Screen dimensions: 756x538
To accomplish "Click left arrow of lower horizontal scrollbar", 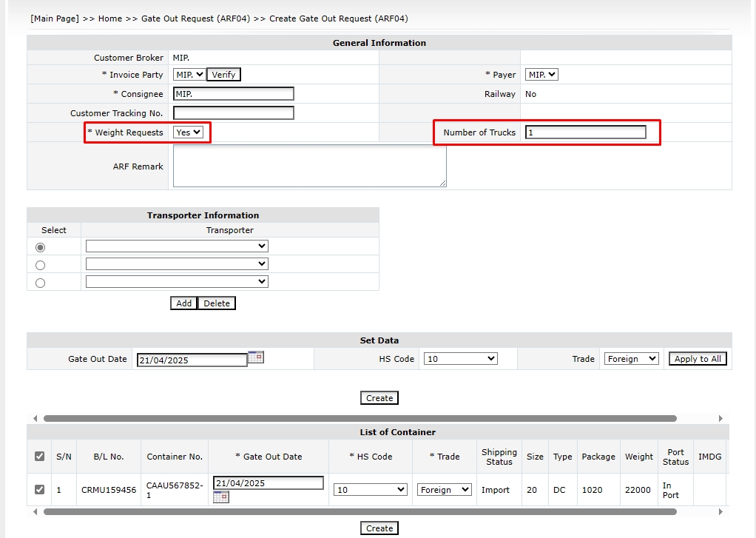I will [35, 511].
